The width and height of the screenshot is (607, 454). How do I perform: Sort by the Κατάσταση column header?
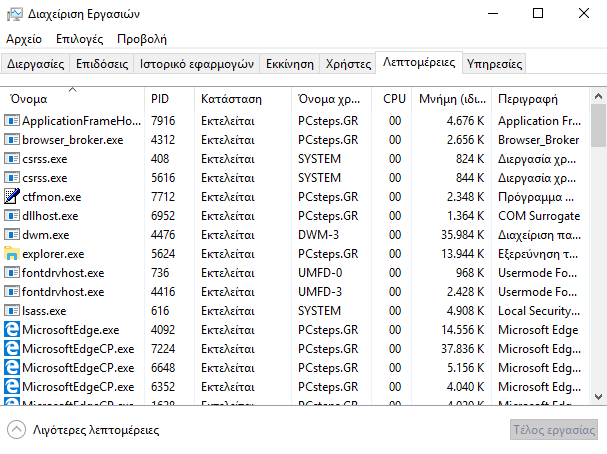(243, 99)
